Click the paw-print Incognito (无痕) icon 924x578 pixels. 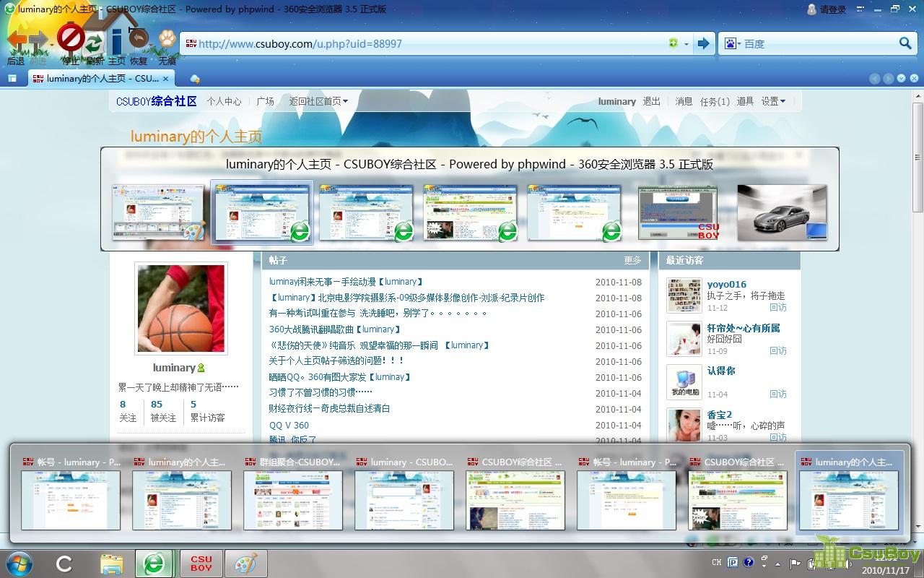point(167,38)
